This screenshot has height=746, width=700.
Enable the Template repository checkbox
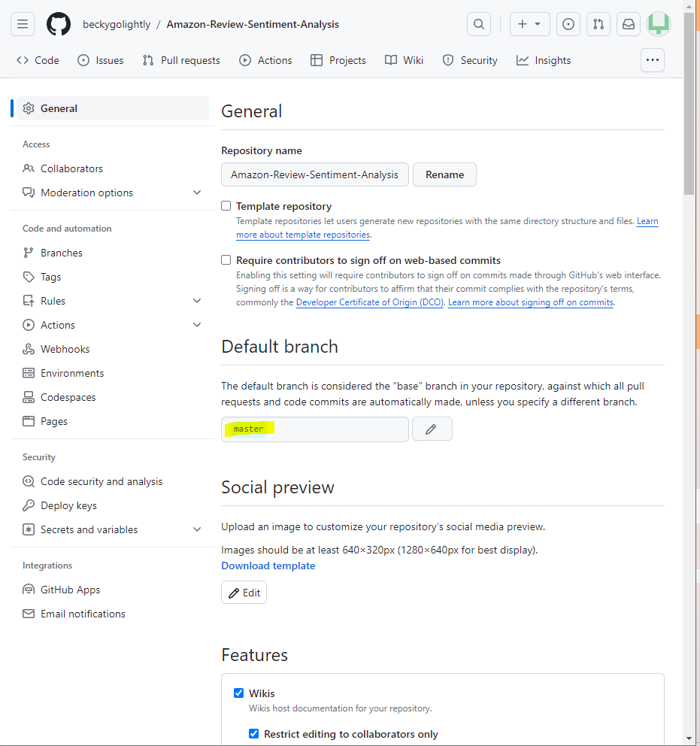(226, 205)
